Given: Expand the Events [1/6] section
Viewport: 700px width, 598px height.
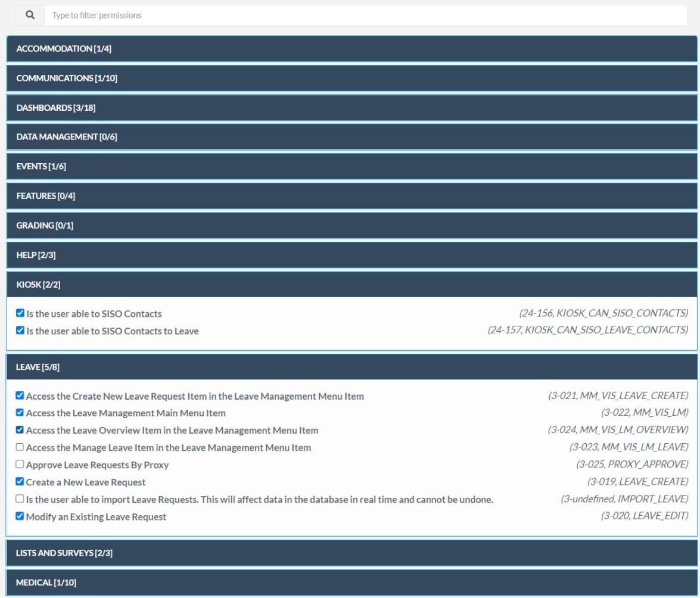Looking at the screenshot, I should click(x=351, y=166).
